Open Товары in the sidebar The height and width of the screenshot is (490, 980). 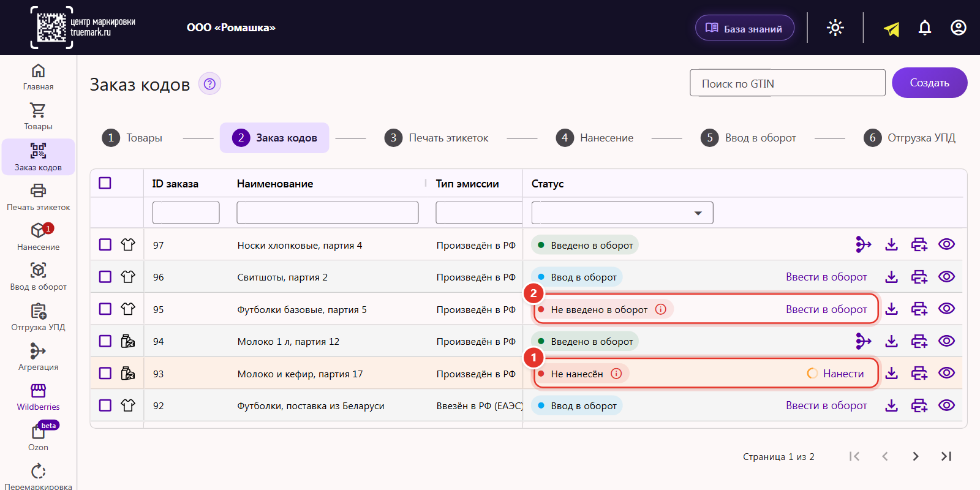(x=38, y=117)
